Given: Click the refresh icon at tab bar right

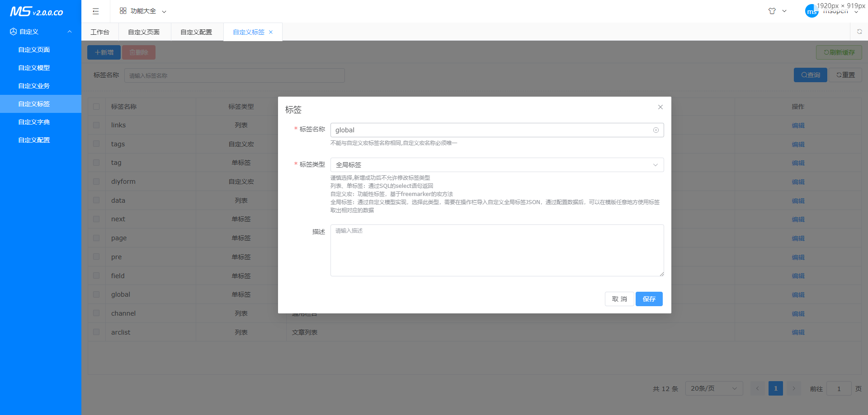Looking at the screenshot, I should 859,32.
